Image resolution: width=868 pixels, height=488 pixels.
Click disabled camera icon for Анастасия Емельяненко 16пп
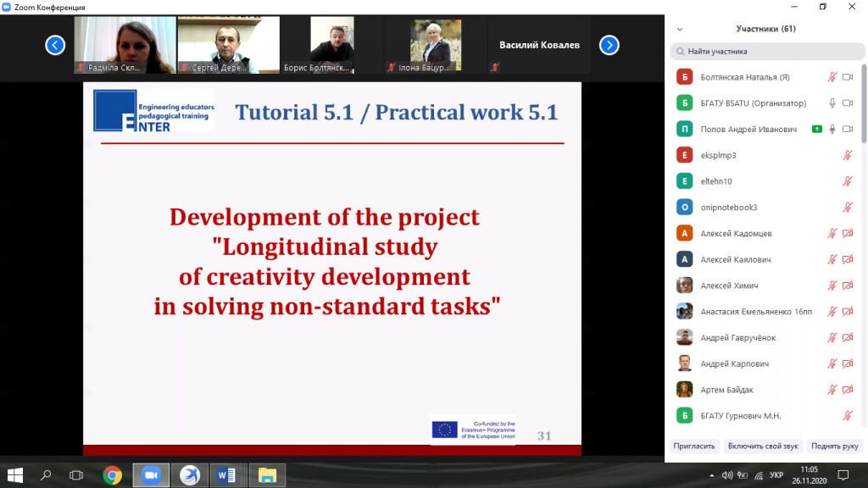coord(848,312)
